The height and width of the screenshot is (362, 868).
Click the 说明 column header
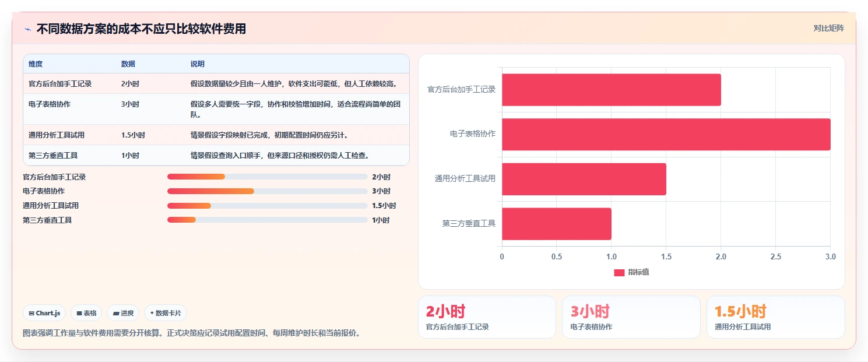click(x=198, y=64)
